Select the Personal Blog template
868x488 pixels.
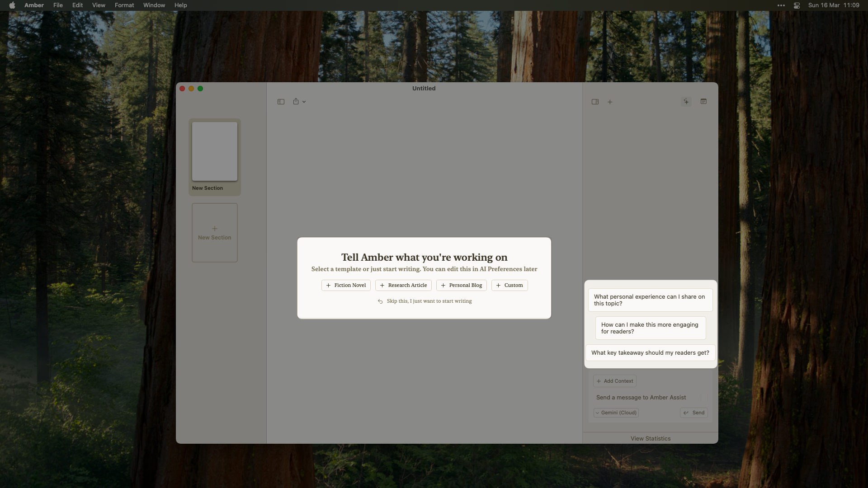tap(461, 285)
